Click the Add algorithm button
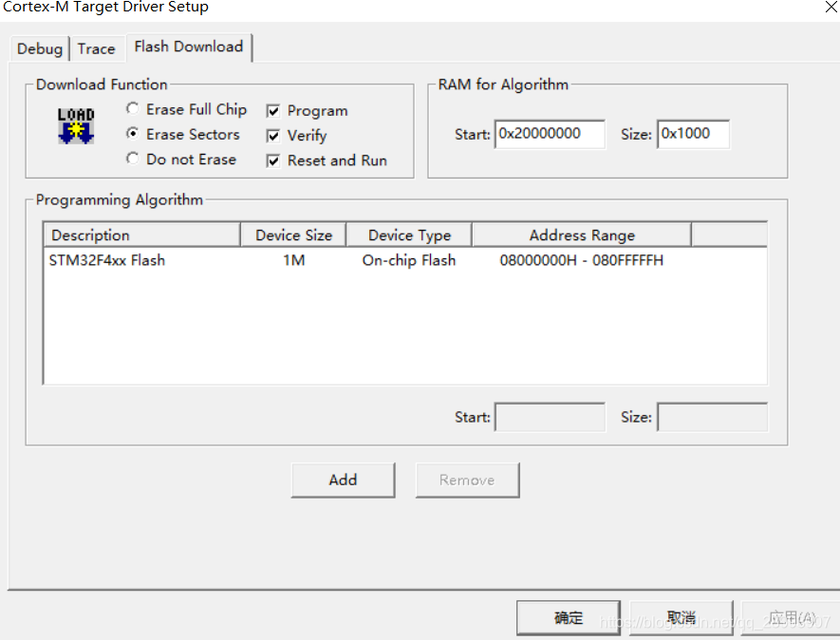This screenshot has width=840, height=640. tap(343, 480)
